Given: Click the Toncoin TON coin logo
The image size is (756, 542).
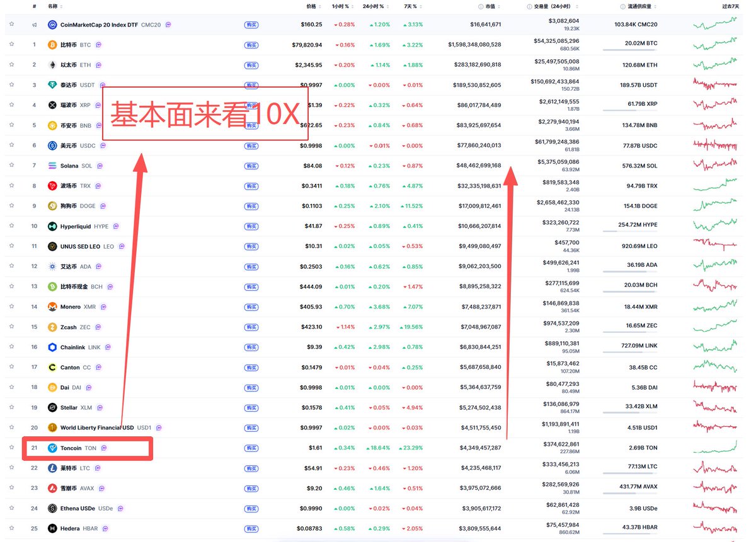Looking at the screenshot, I should point(53,448).
